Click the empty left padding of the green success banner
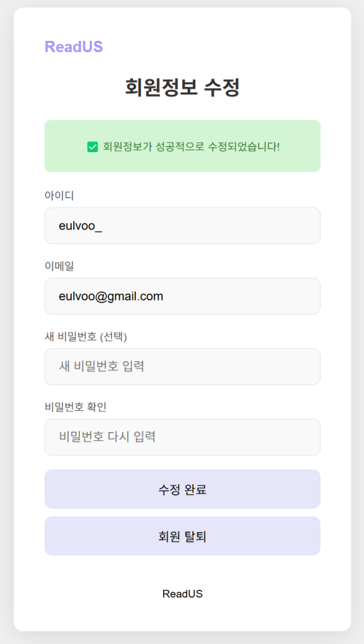 (65, 146)
